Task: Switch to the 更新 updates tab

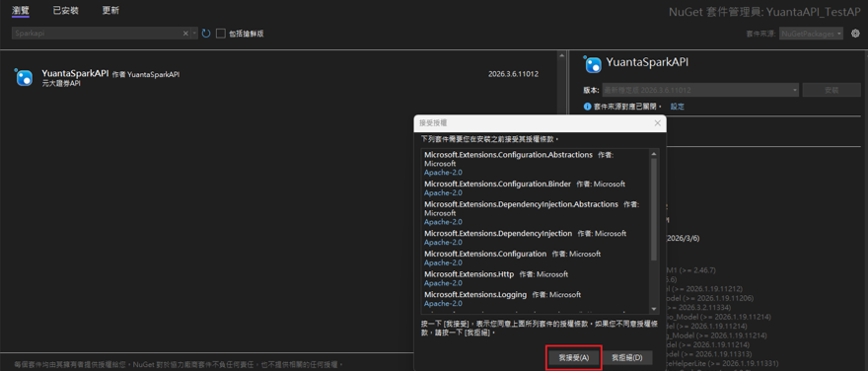Action: pos(110,11)
